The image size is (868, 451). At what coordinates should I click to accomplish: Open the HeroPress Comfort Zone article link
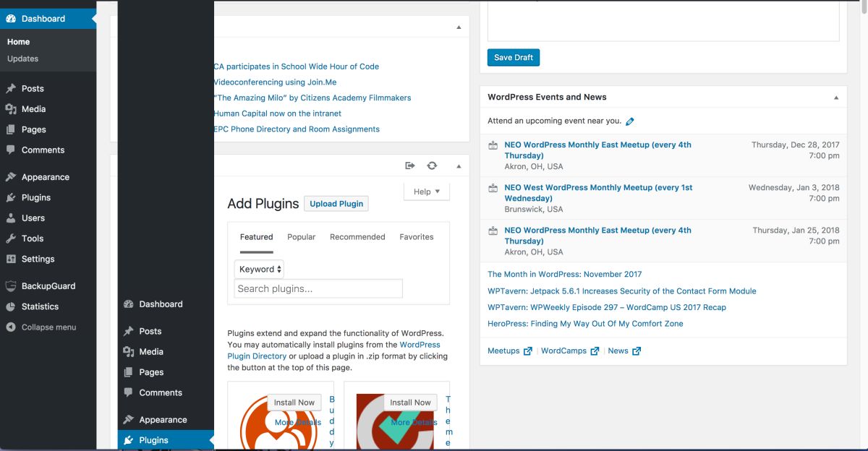point(585,324)
